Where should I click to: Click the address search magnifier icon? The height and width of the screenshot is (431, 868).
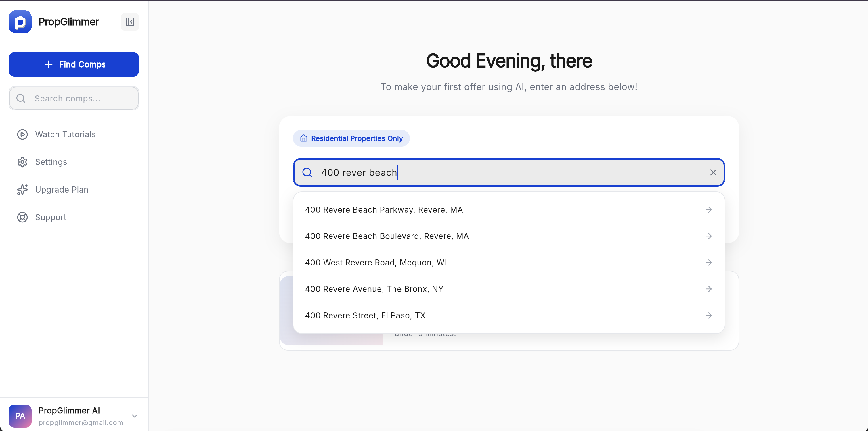coord(307,172)
